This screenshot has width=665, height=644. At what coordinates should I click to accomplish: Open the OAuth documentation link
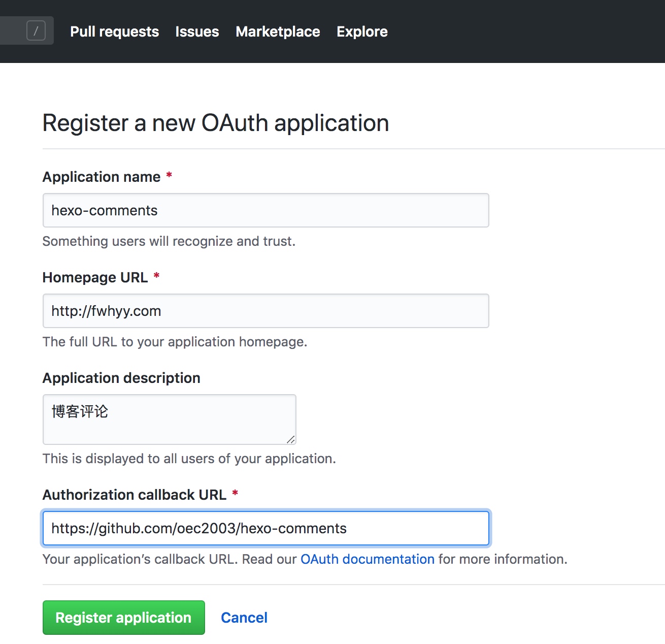click(368, 559)
